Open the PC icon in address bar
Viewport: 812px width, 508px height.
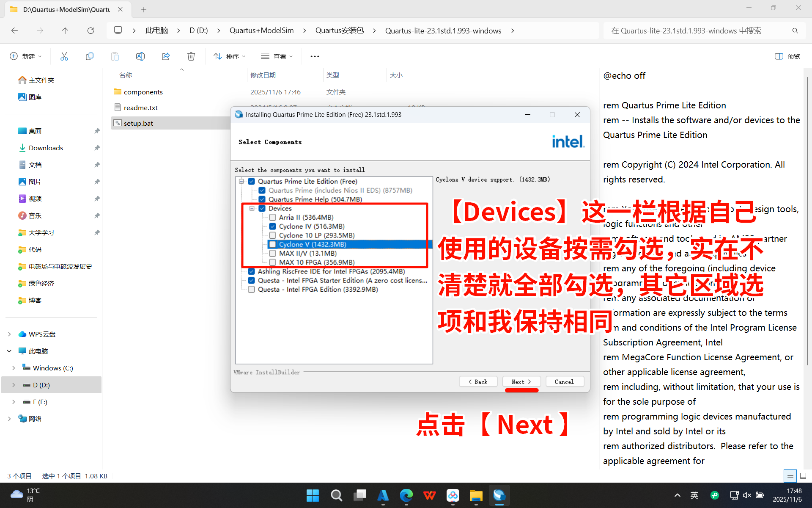(118, 30)
